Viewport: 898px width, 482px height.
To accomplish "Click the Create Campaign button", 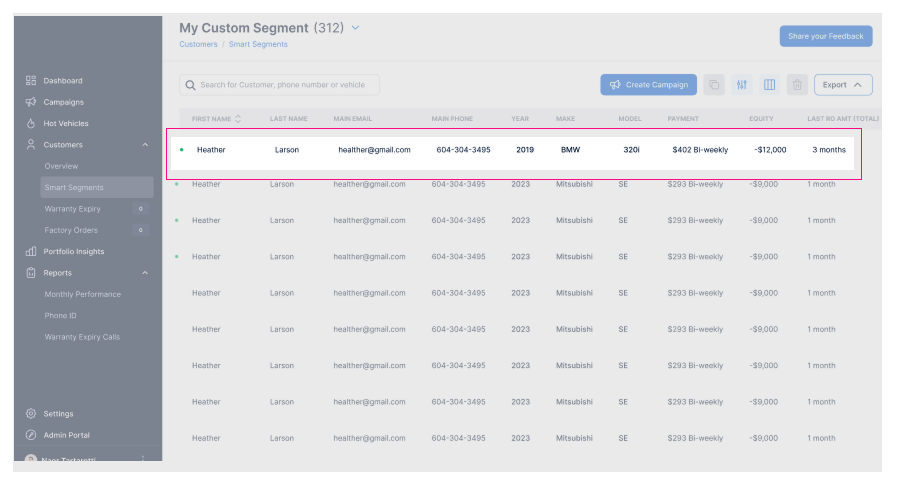I will tap(648, 85).
